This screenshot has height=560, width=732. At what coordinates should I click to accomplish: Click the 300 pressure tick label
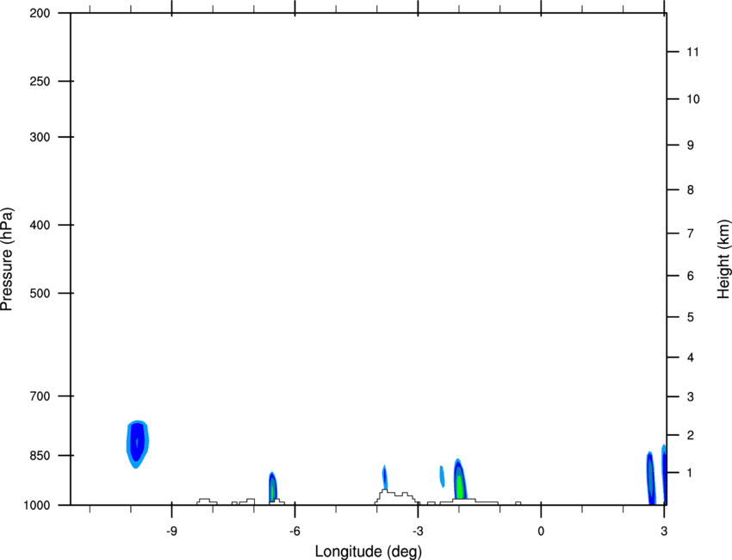(40, 137)
